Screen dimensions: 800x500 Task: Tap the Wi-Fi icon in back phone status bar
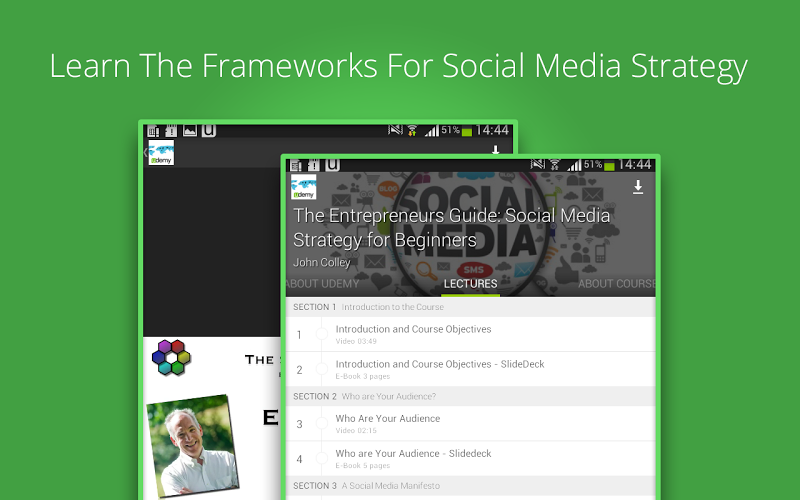(x=412, y=131)
